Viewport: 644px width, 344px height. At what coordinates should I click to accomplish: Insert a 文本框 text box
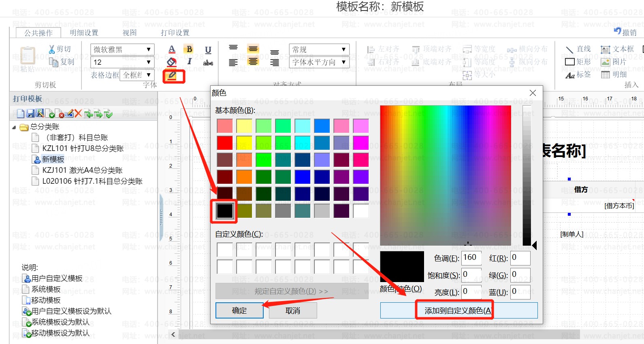pos(617,49)
